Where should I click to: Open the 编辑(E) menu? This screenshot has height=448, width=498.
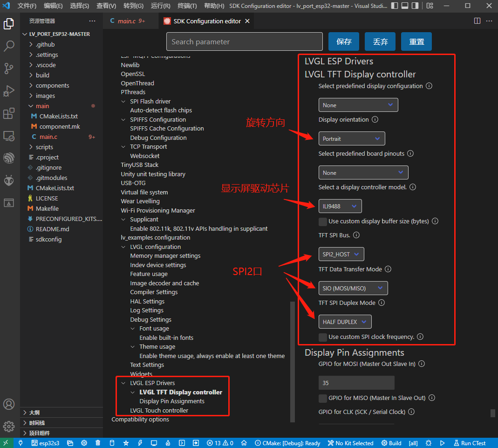(x=53, y=6)
